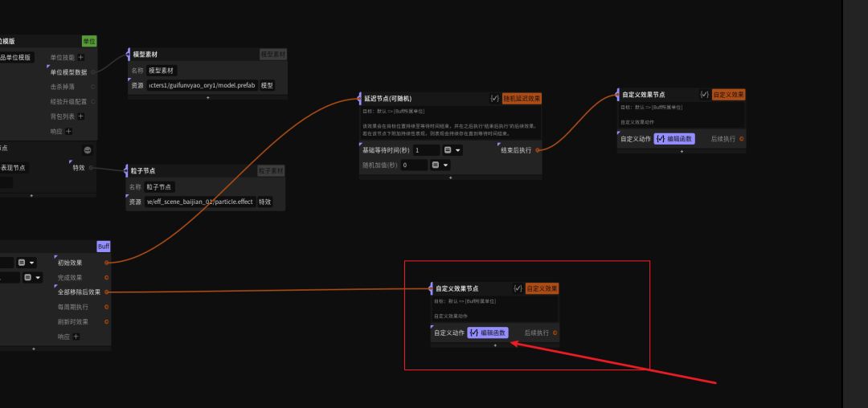Click the orange 随机延迟效果 tag
The image size is (868, 408).
click(x=522, y=99)
